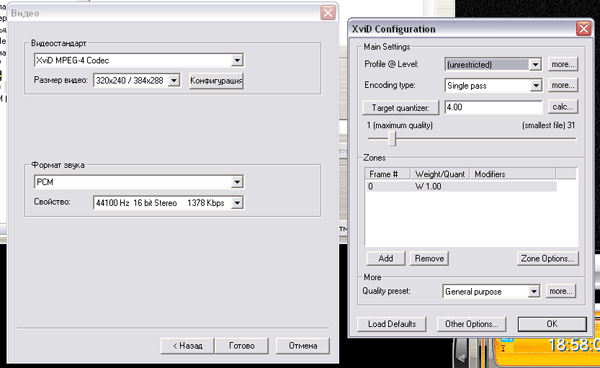This screenshot has width=600, height=368.
Task: Toggle the Target quantizer button
Action: tap(401, 108)
